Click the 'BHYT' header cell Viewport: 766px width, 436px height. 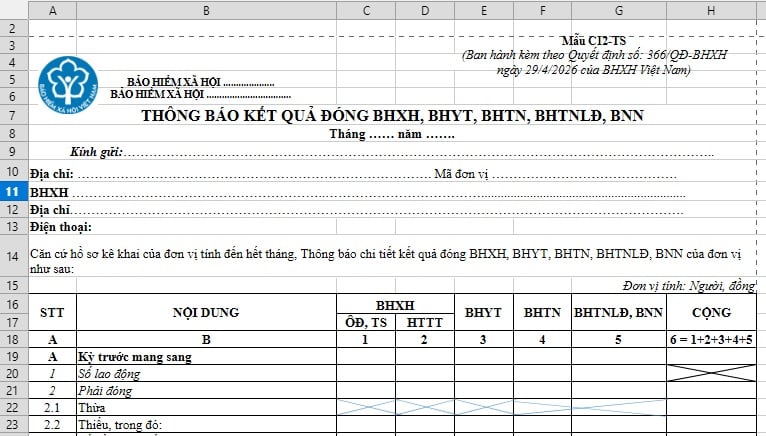click(x=484, y=313)
